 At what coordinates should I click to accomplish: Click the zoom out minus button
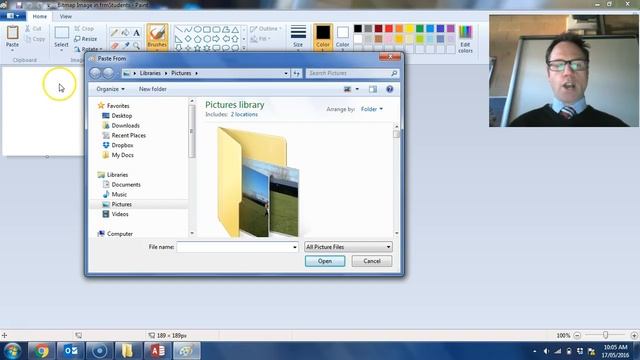point(577,335)
